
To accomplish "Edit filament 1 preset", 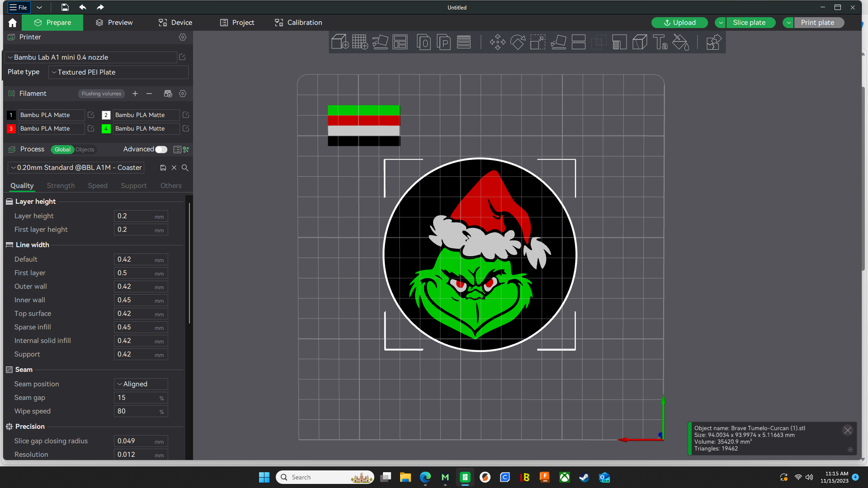I will coord(91,115).
